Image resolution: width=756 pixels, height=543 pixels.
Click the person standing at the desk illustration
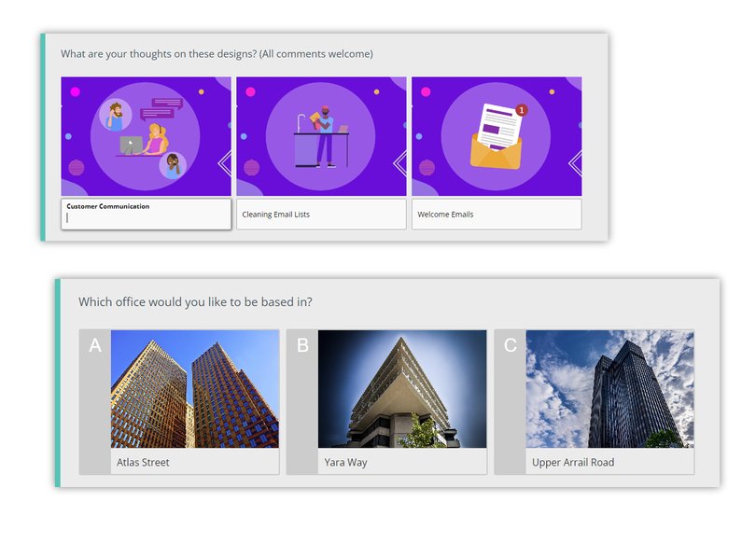point(324,136)
